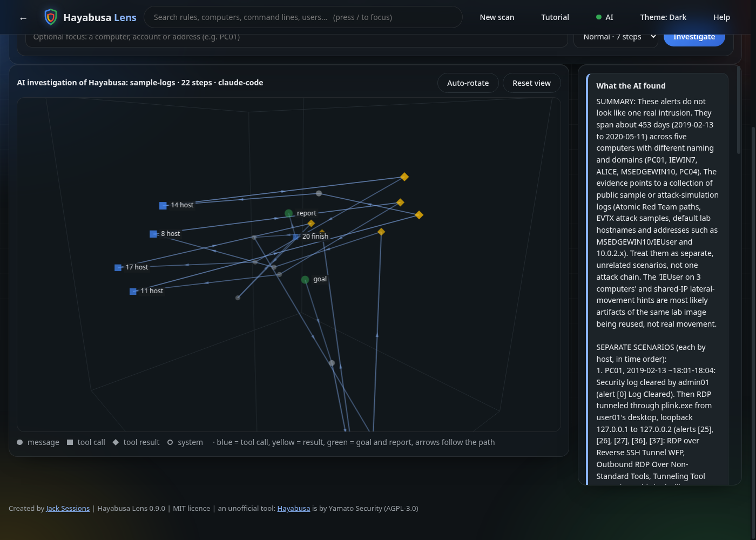Open the Hayabusa link in the footer

pyautogui.click(x=294, y=508)
